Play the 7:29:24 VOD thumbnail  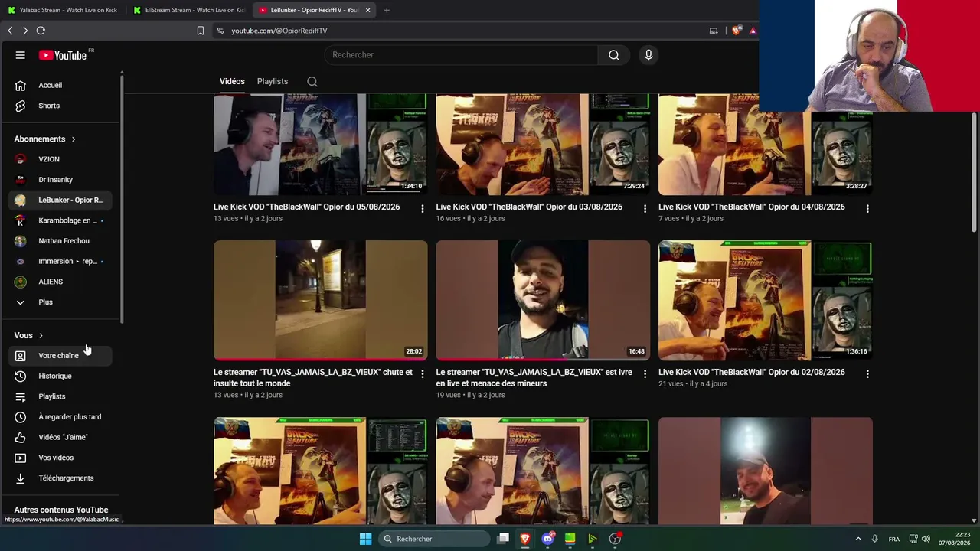click(x=543, y=145)
